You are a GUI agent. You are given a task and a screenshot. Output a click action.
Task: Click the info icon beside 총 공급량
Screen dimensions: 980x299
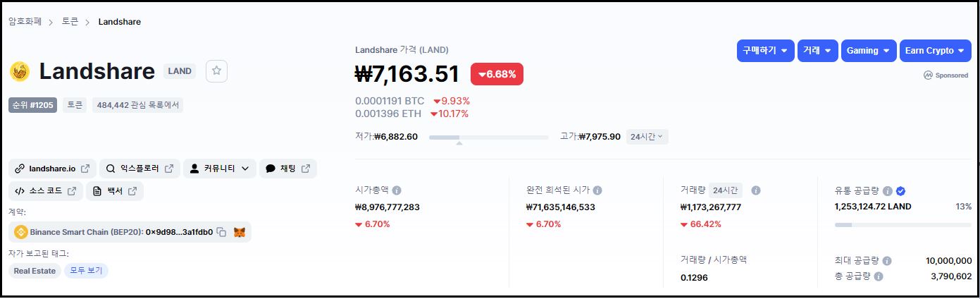pos(879,276)
